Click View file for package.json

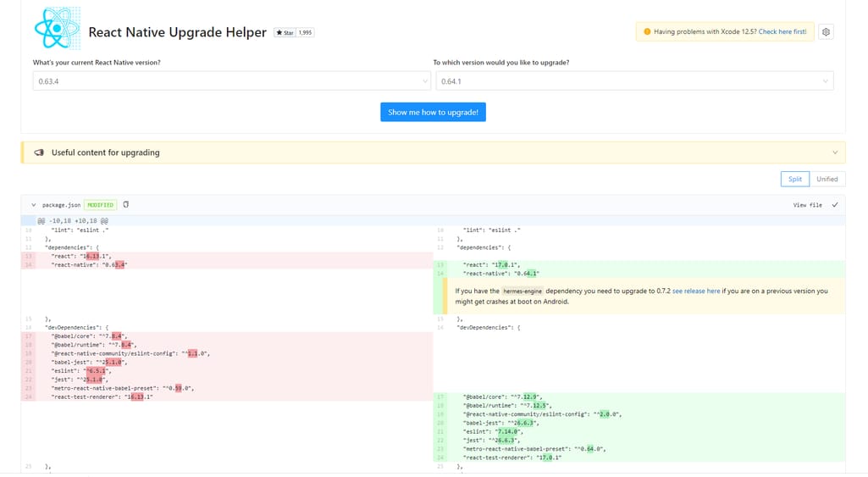807,205
